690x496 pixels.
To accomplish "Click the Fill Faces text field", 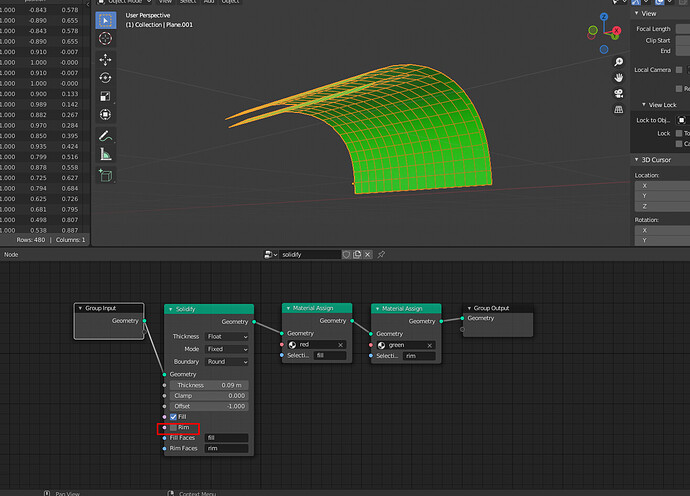I will (227, 438).
